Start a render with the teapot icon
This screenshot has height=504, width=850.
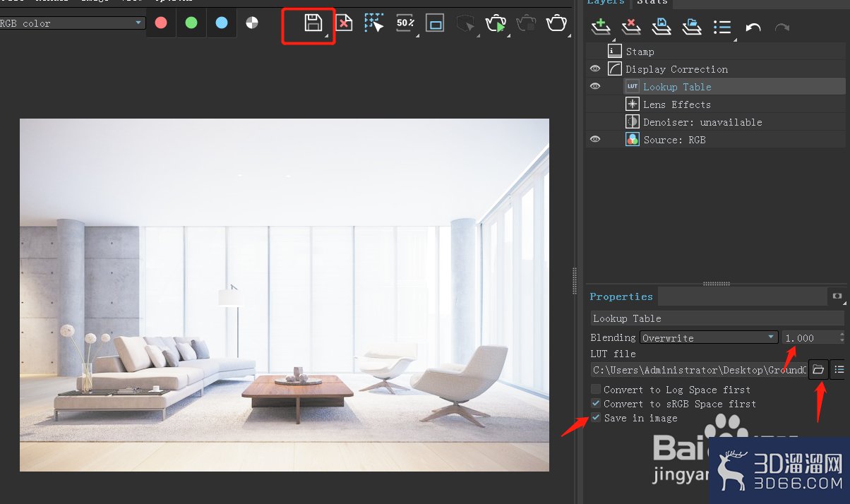point(496,23)
